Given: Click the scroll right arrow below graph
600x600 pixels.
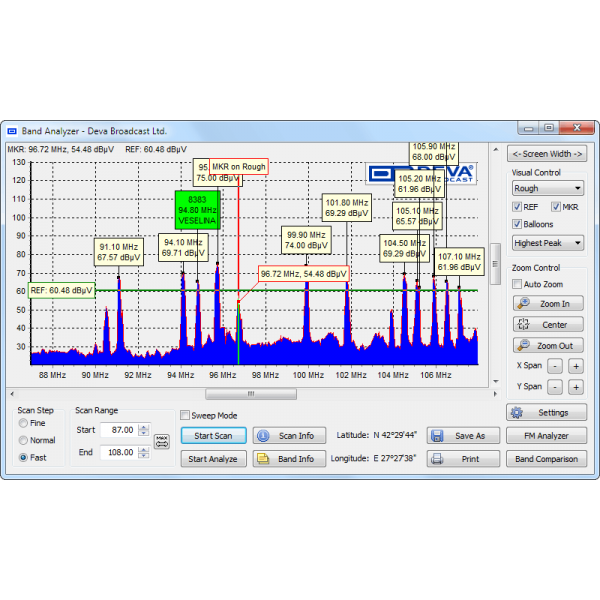Looking at the screenshot, I should [495, 394].
